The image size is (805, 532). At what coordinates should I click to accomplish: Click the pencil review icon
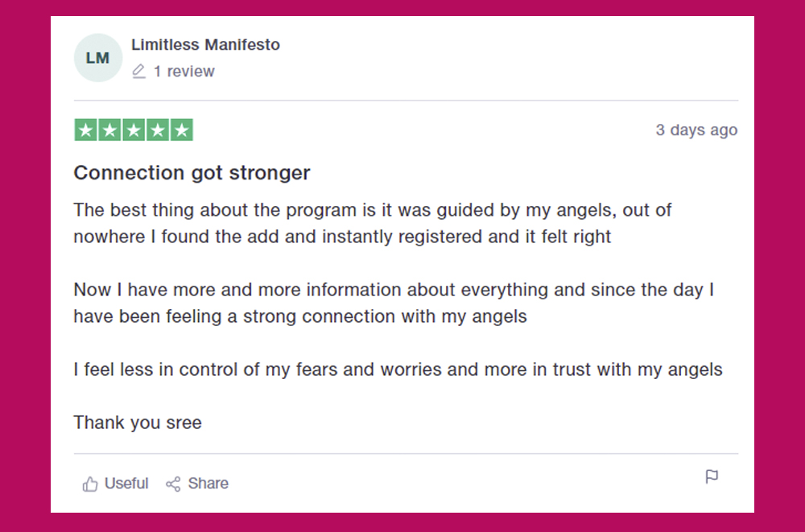coord(139,72)
